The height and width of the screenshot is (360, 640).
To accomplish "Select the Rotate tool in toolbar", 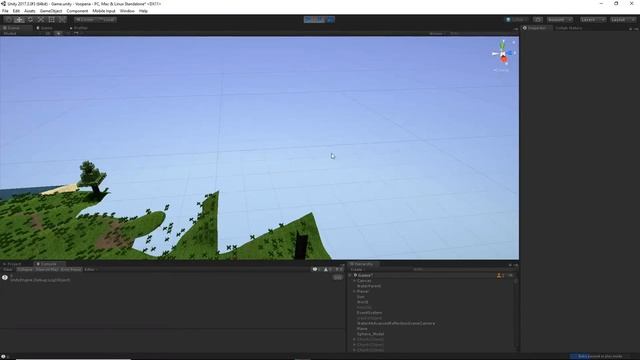I will click(30, 20).
